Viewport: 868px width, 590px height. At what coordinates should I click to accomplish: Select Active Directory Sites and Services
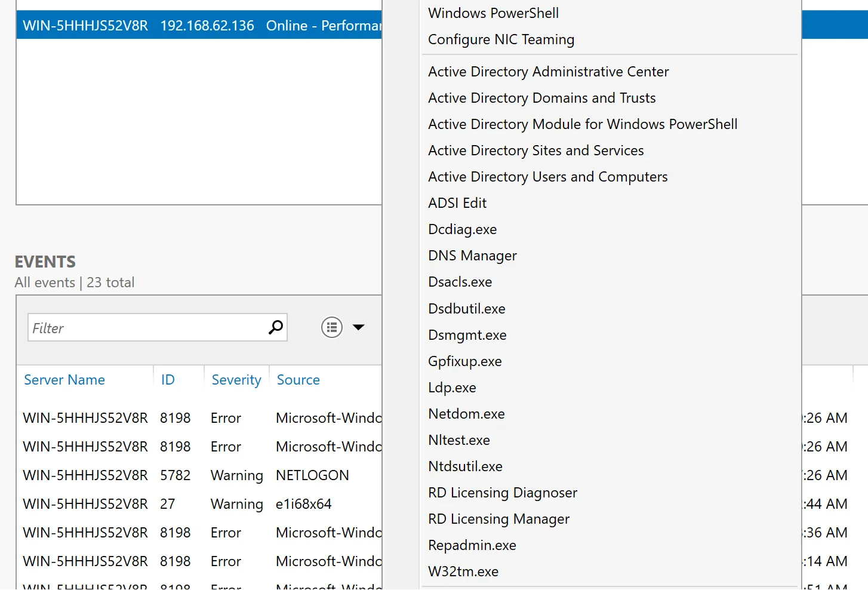(535, 150)
